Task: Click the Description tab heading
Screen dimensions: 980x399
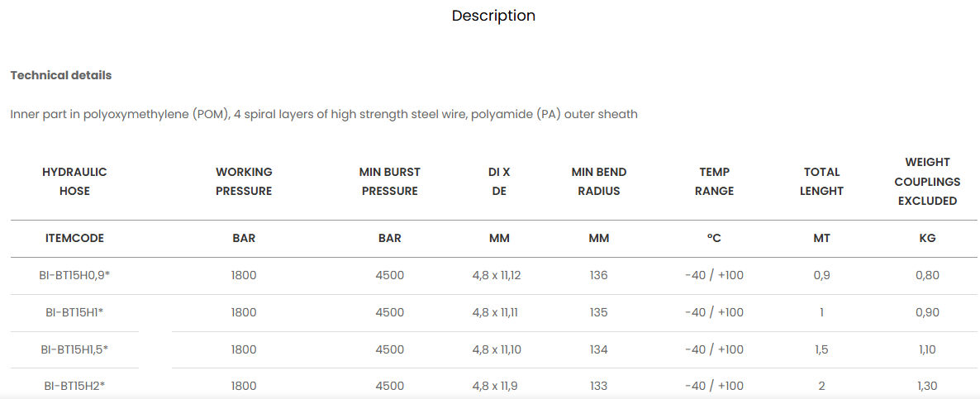Action: (493, 16)
